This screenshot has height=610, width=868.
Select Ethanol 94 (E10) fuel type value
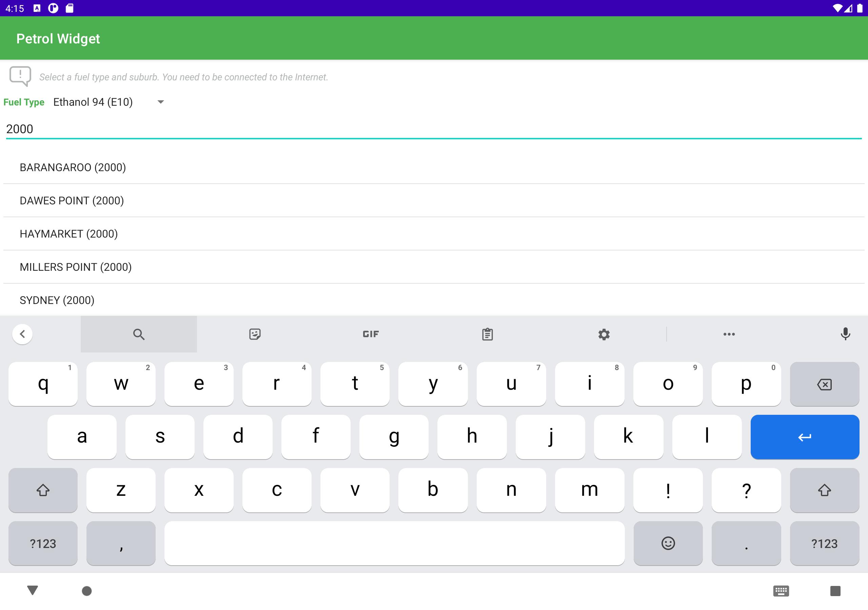pyautogui.click(x=93, y=102)
